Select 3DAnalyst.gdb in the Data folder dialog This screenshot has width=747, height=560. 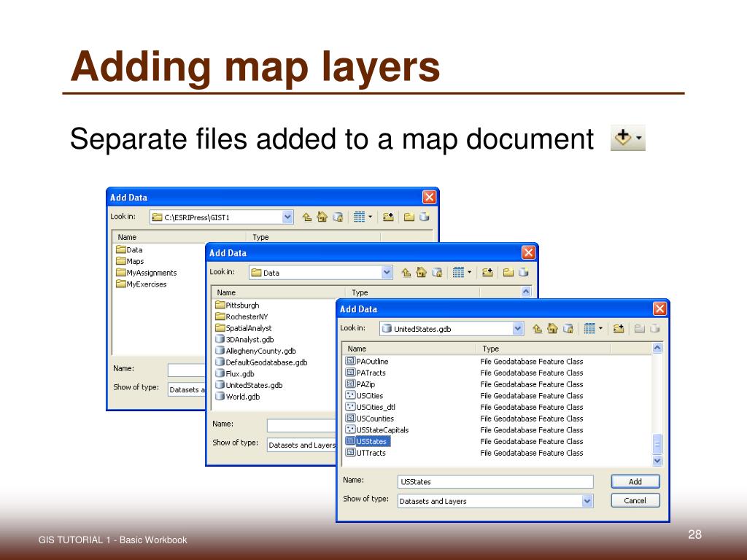[x=244, y=340]
